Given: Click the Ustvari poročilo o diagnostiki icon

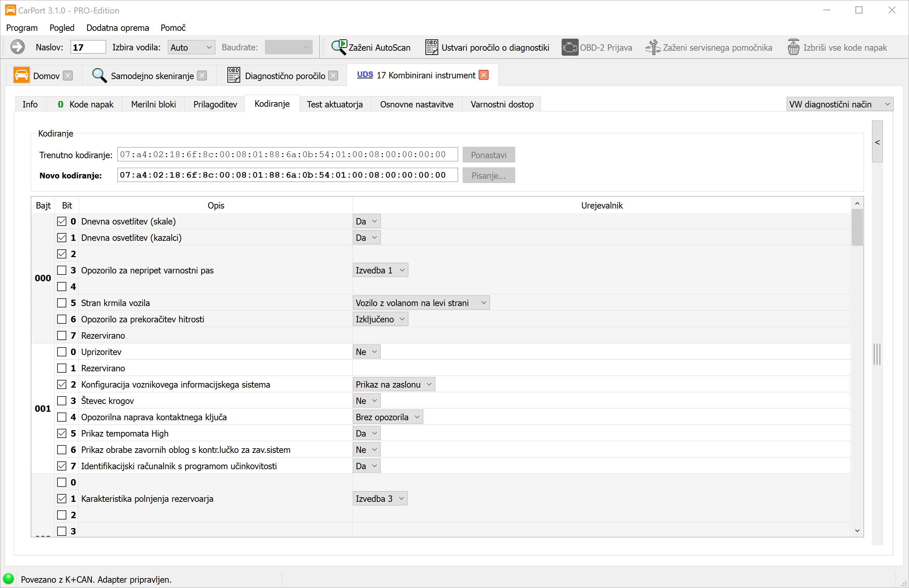Looking at the screenshot, I should point(431,48).
